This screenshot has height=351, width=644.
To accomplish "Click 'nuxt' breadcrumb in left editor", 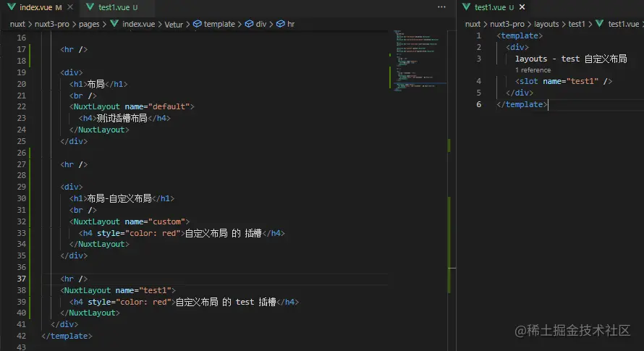I will click(17, 24).
